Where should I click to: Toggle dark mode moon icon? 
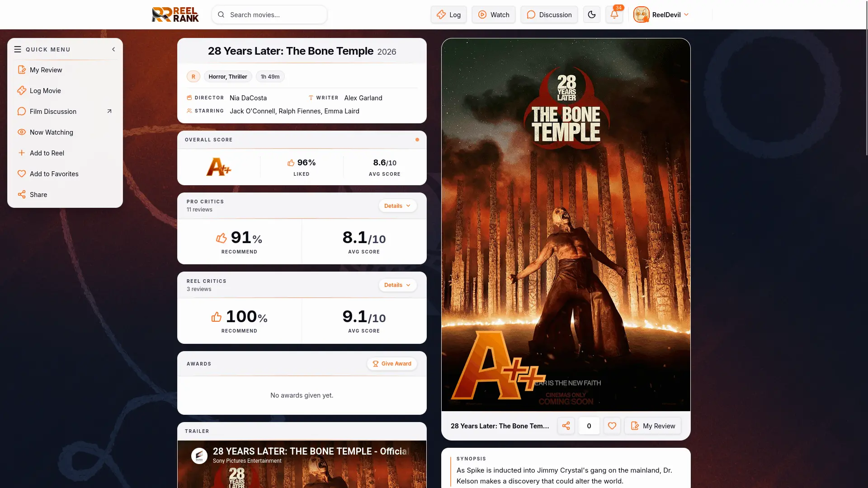592,14
